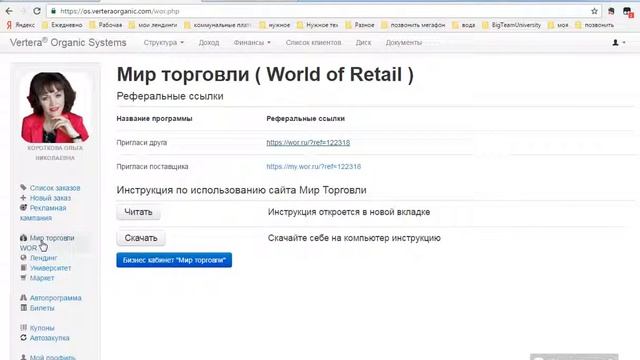The height and width of the screenshot is (360, 640).
Task: Click the profile photo thumbnail
Action: (x=55, y=107)
